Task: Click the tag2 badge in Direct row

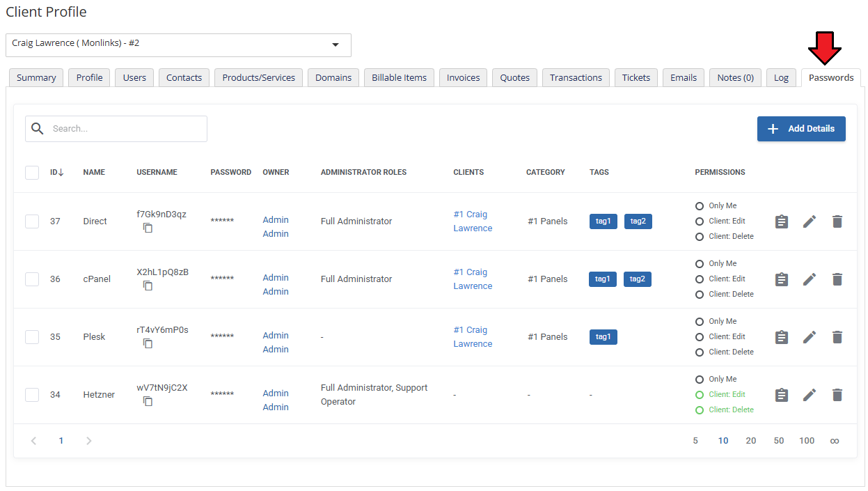Action: click(x=638, y=221)
